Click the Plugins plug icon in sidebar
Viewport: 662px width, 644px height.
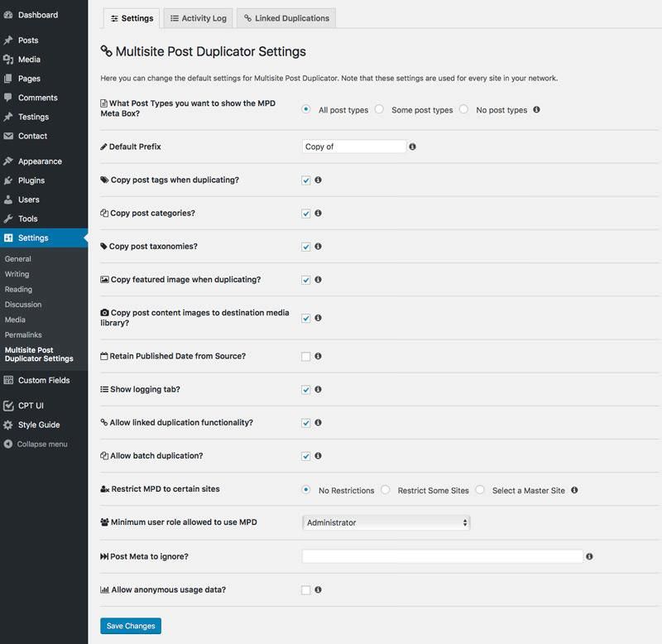click(x=8, y=180)
